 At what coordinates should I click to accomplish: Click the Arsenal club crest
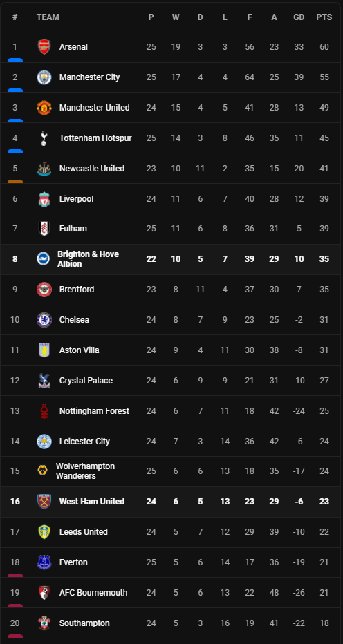(44, 47)
